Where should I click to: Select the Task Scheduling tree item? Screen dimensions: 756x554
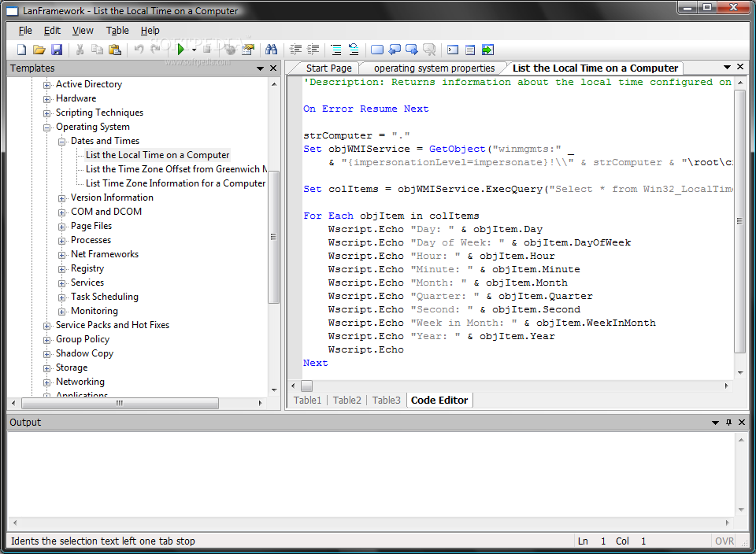pyautogui.click(x=105, y=297)
